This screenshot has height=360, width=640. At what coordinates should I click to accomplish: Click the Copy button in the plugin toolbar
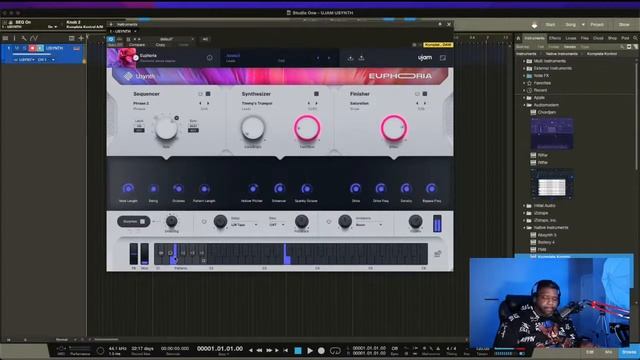pos(160,44)
